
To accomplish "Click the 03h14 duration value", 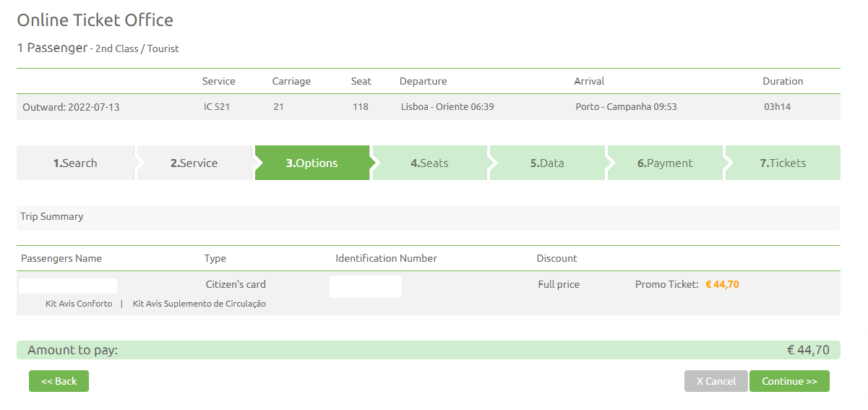I will point(778,107).
